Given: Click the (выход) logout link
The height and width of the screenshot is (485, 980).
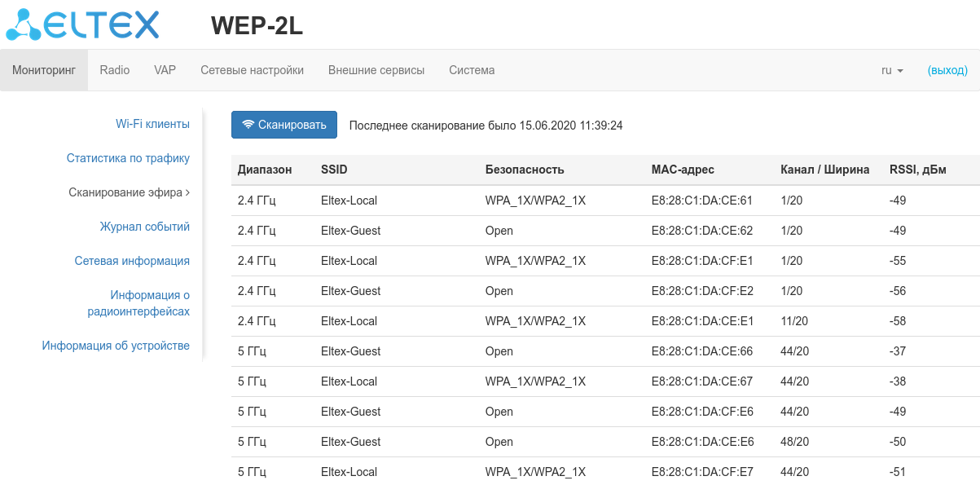Looking at the screenshot, I should pos(947,70).
